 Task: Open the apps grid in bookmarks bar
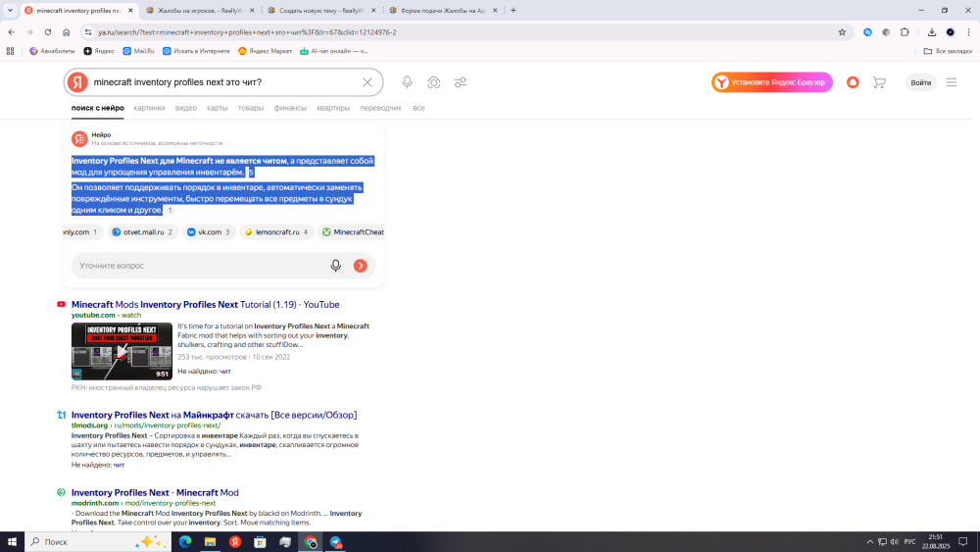pyautogui.click(x=10, y=51)
